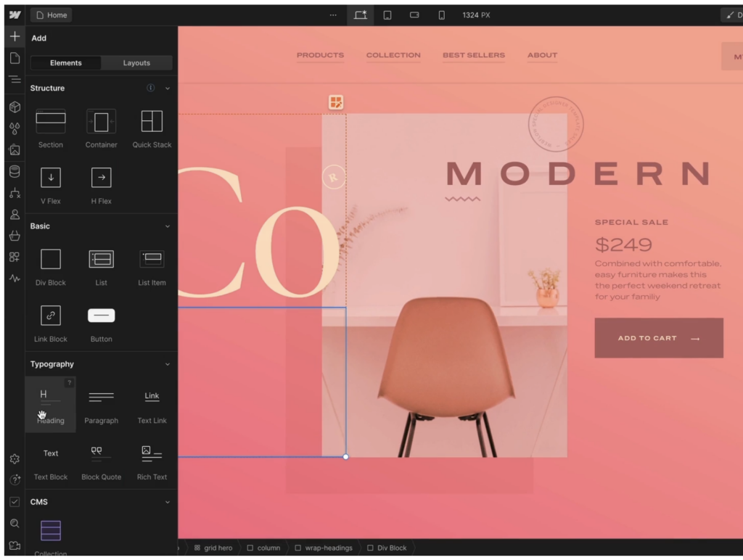Click the Section element icon
The width and height of the screenshot is (743, 560).
pyautogui.click(x=51, y=121)
